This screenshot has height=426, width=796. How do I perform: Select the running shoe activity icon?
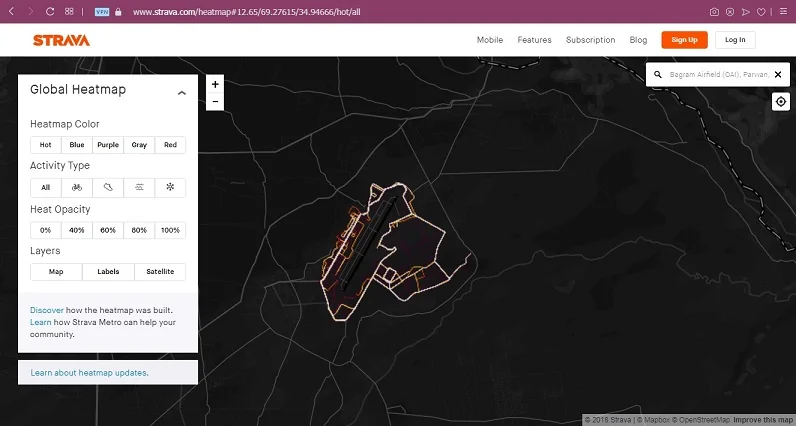(108, 187)
